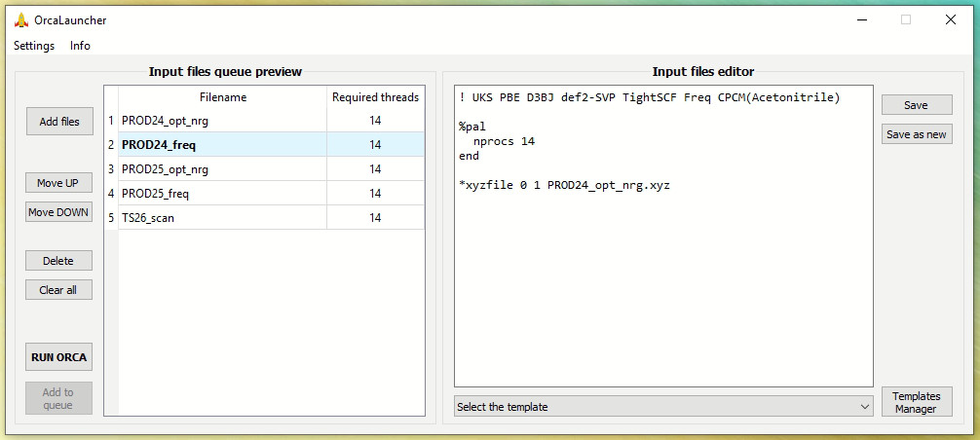Click the Add files button
The image size is (980, 440).
(x=59, y=122)
